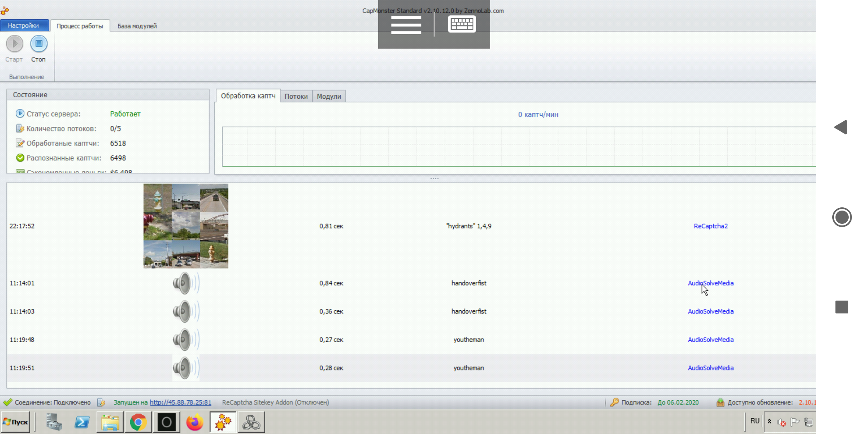
Task: Switch to the Настройки tab
Action: (x=24, y=26)
